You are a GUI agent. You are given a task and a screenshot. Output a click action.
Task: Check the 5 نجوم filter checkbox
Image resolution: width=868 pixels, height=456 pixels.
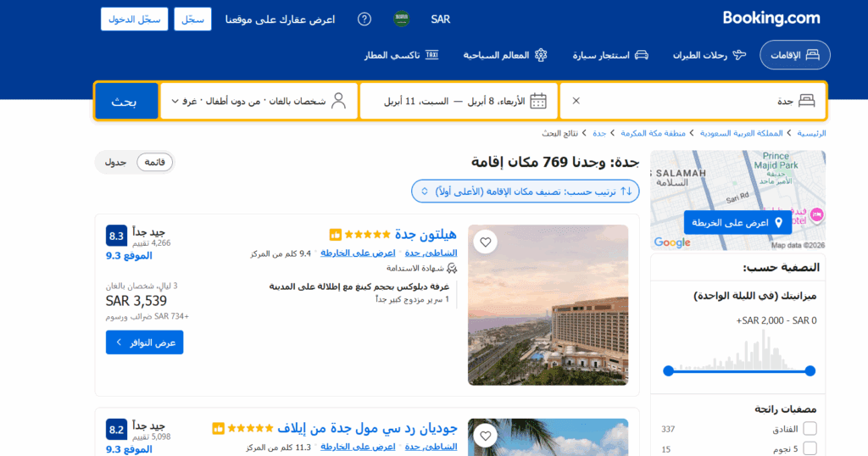coord(810,449)
